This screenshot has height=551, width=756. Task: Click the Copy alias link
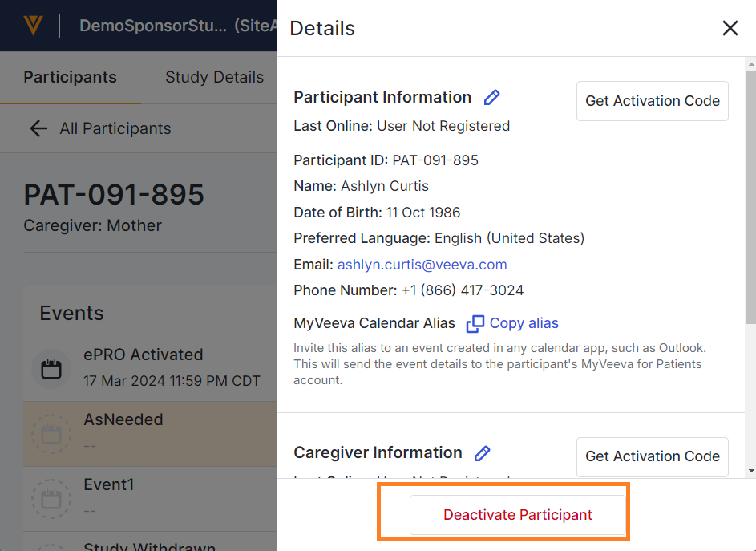(524, 323)
